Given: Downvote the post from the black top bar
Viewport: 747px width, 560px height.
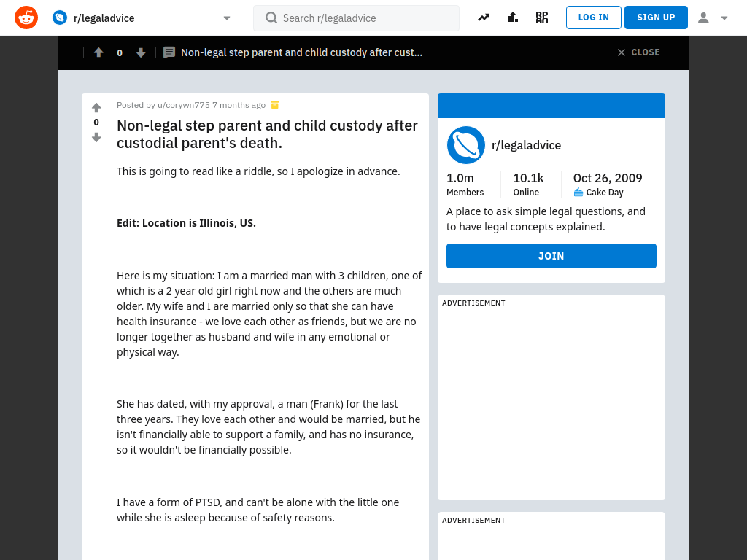Looking at the screenshot, I should tap(141, 52).
